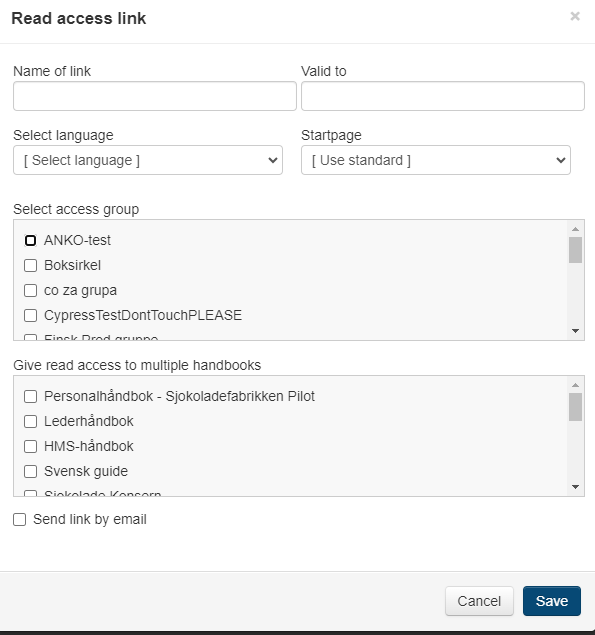Toggle Send link by email
The image size is (595, 635).
point(19,520)
